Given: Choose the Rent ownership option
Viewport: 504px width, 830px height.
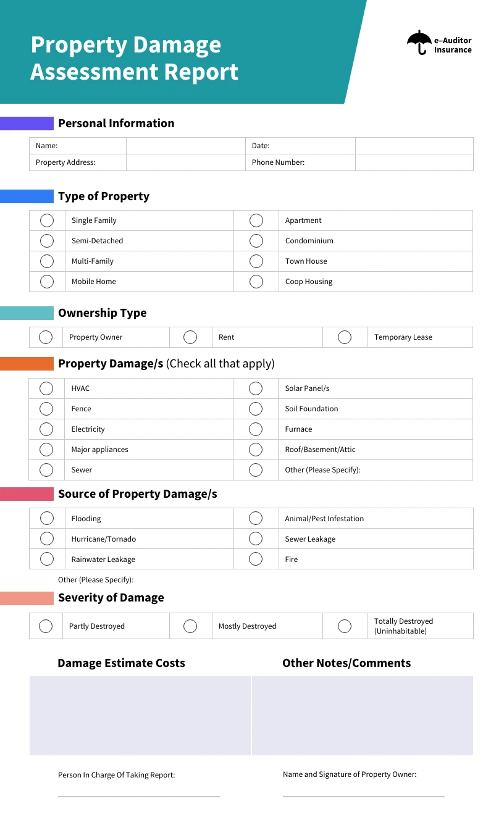Looking at the screenshot, I should click(x=190, y=337).
